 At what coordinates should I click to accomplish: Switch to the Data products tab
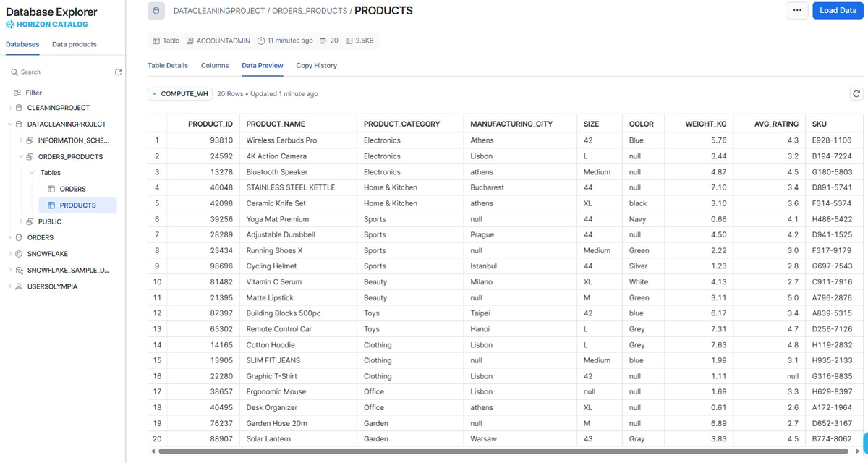pyautogui.click(x=75, y=44)
